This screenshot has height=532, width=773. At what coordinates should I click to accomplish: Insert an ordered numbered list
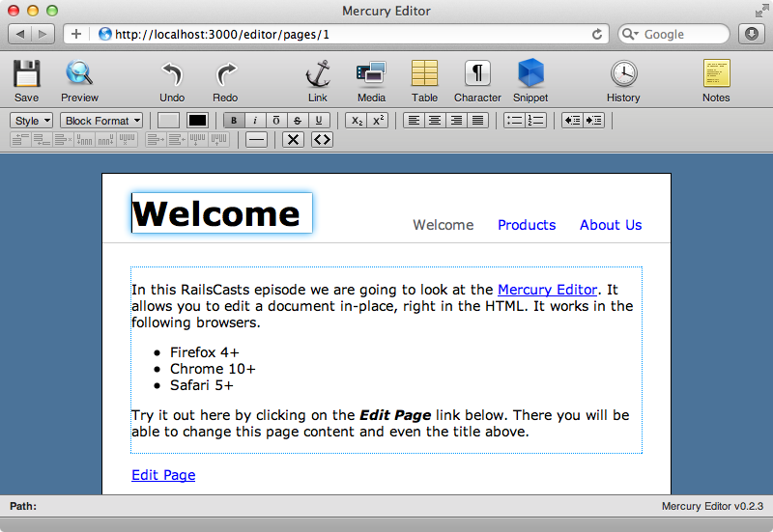(x=536, y=120)
